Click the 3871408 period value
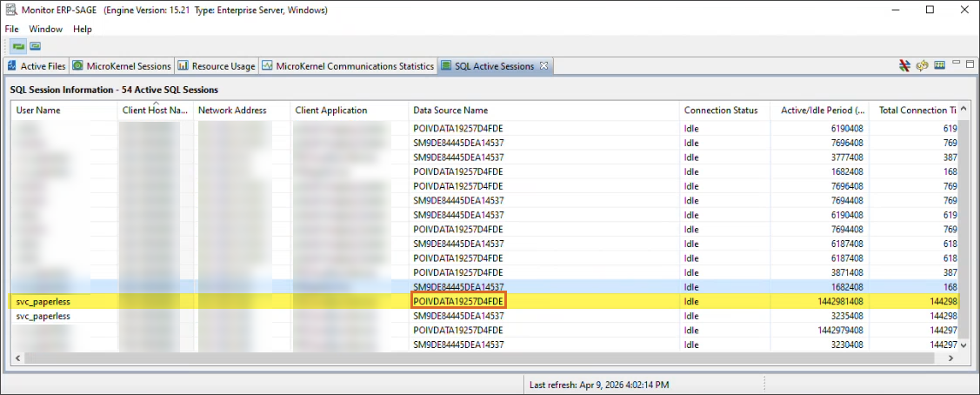 [847, 272]
